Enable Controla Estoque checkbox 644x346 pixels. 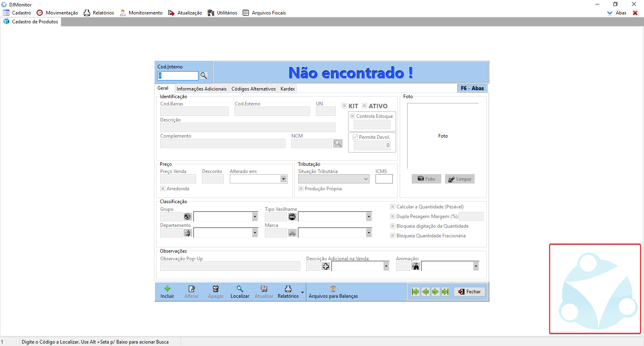[353, 116]
